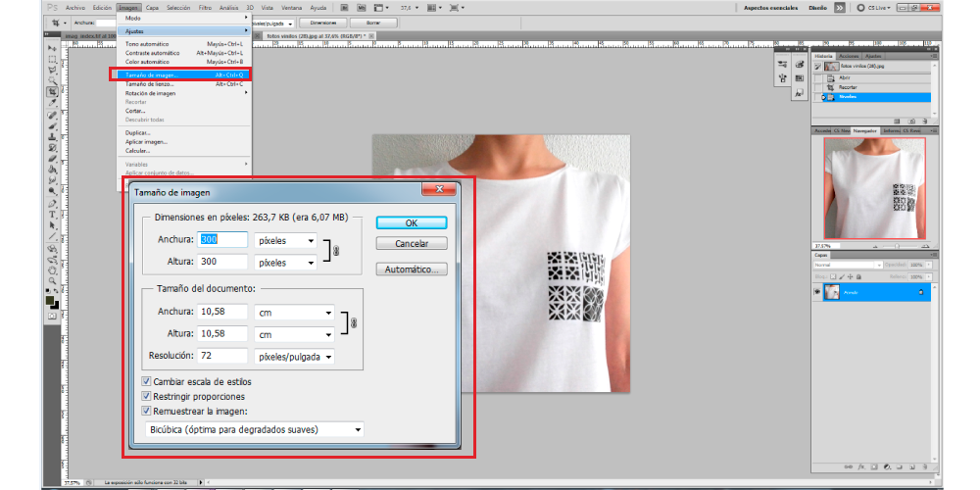
Task: Open Bicúbica resampling method dropdown
Action: click(254, 429)
